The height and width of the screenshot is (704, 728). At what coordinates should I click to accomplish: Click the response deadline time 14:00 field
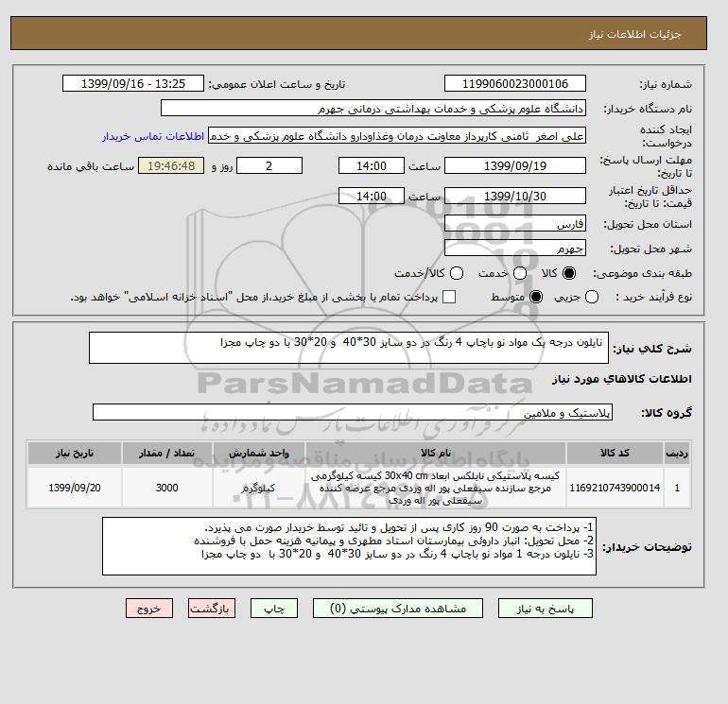click(372, 165)
